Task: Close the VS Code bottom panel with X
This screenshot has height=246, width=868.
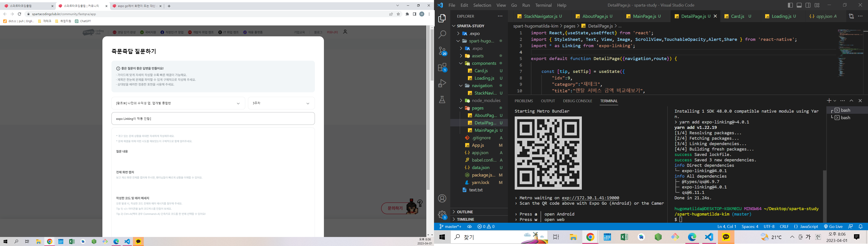Action: [x=860, y=101]
